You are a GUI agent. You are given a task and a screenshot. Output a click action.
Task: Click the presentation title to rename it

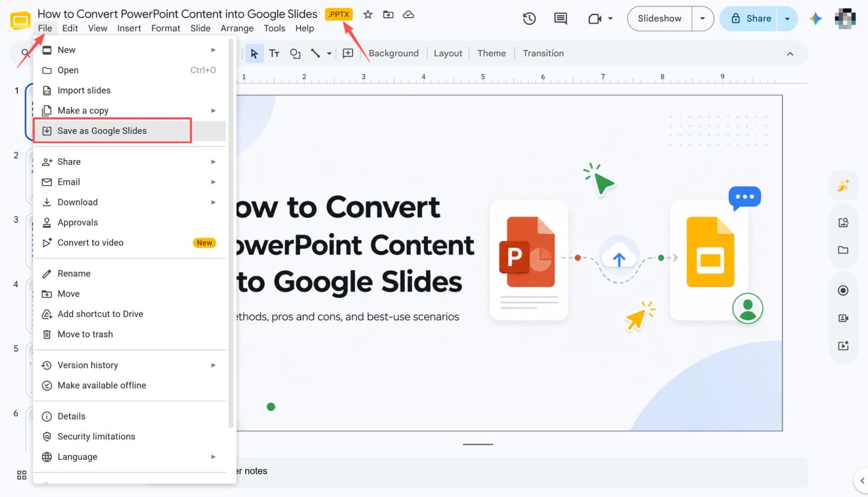coord(177,14)
